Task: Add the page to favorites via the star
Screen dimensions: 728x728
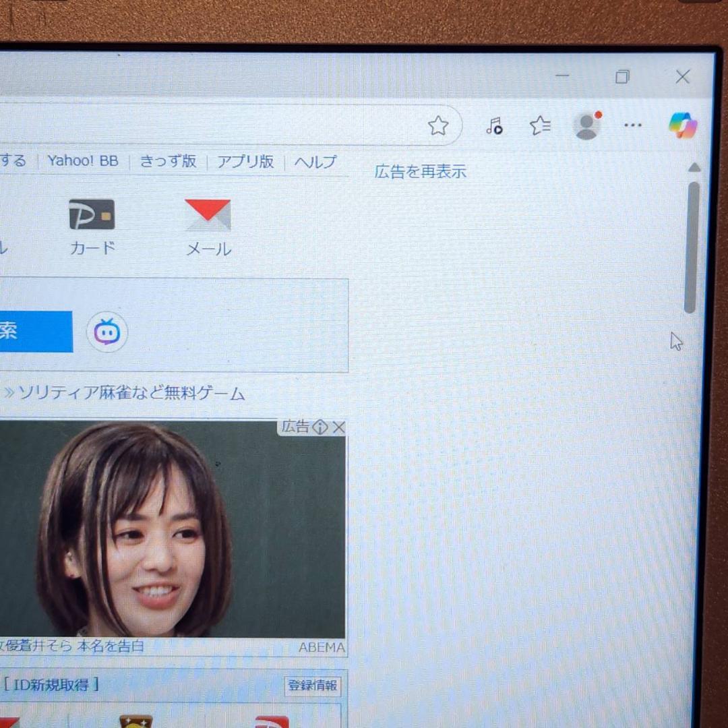Action: coord(438,125)
